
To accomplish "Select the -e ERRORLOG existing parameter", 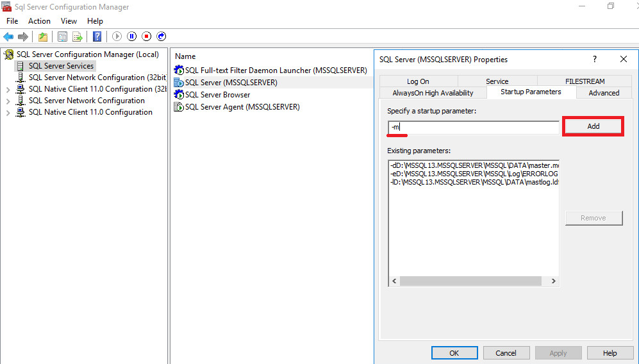I will point(473,173).
